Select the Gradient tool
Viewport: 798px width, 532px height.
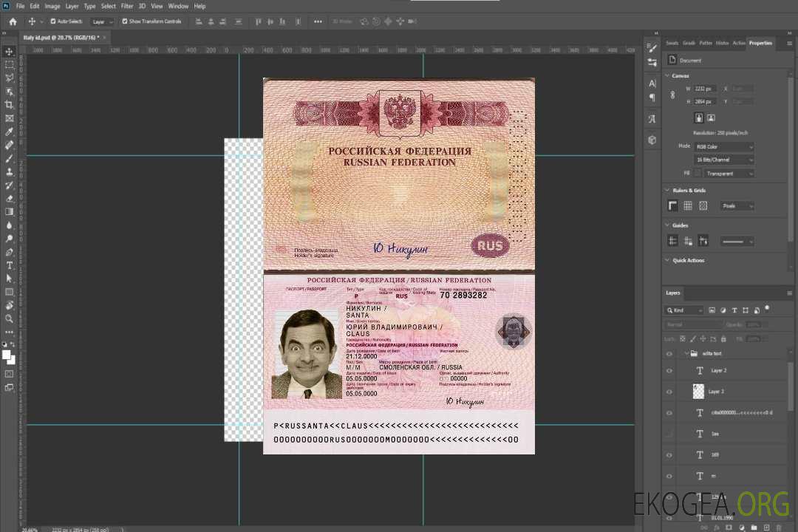tap(9, 212)
